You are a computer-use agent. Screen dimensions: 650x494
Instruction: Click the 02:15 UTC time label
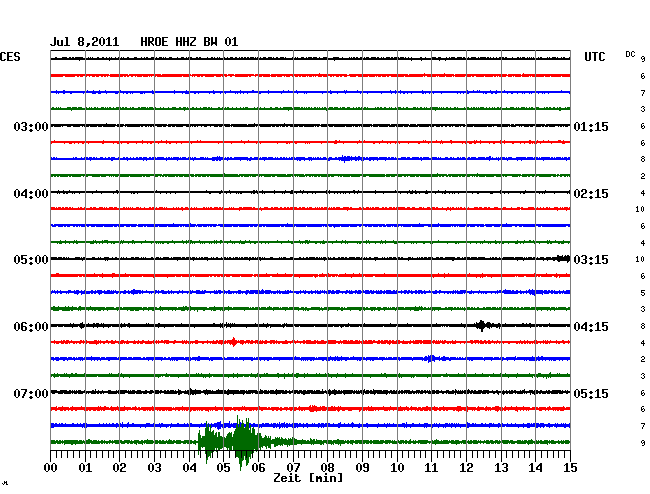(x=591, y=194)
